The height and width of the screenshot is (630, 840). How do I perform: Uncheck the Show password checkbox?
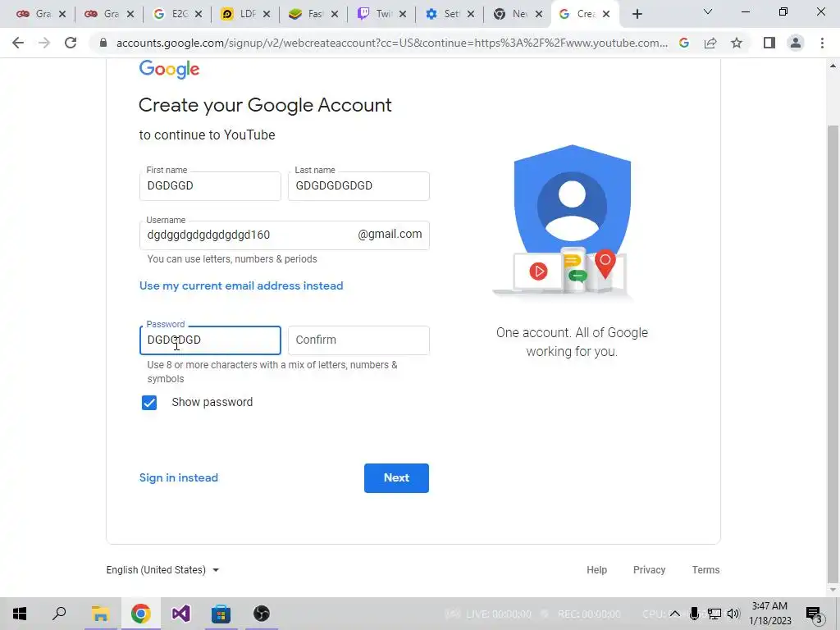click(149, 402)
